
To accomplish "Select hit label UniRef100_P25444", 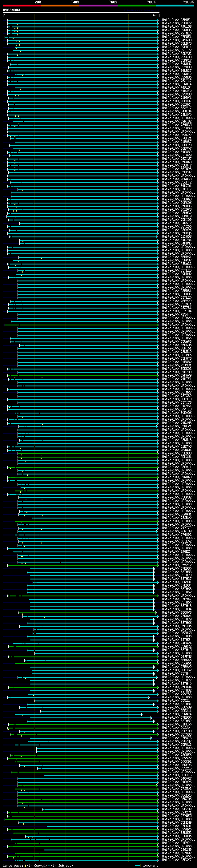I will click(177, 314).
